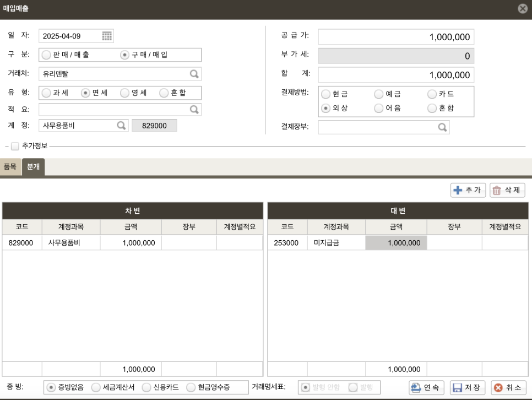Open the 계정 account search icon
532x400 pixels.
(x=121, y=126)
